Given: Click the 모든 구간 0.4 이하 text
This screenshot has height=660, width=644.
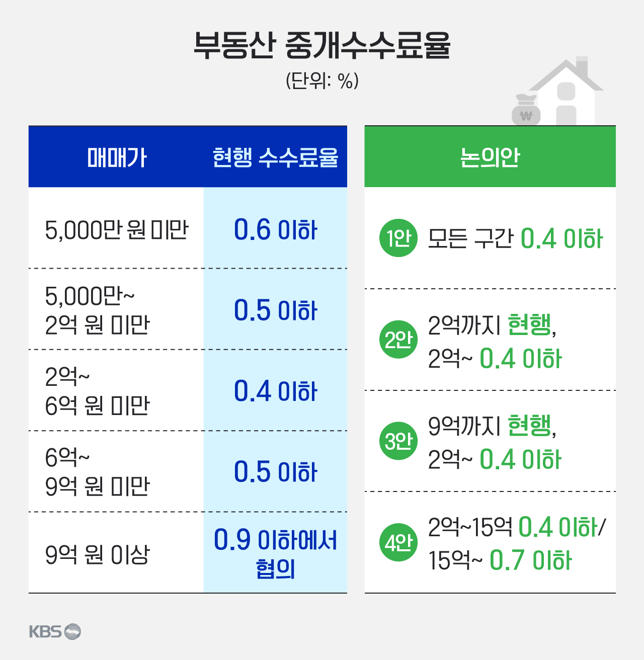Looking at the screenshot, I should pos(515,238).
